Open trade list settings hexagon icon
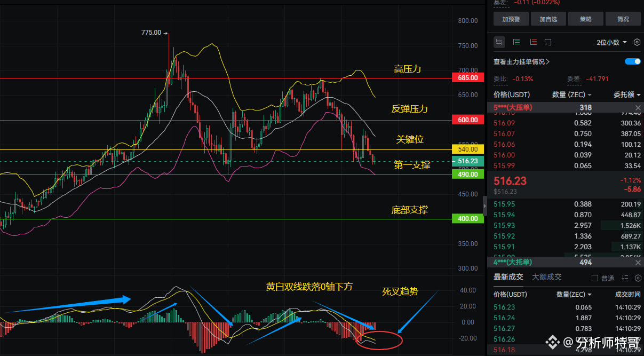The width and height of the screenshot is (644, 356). coord(638,278)
